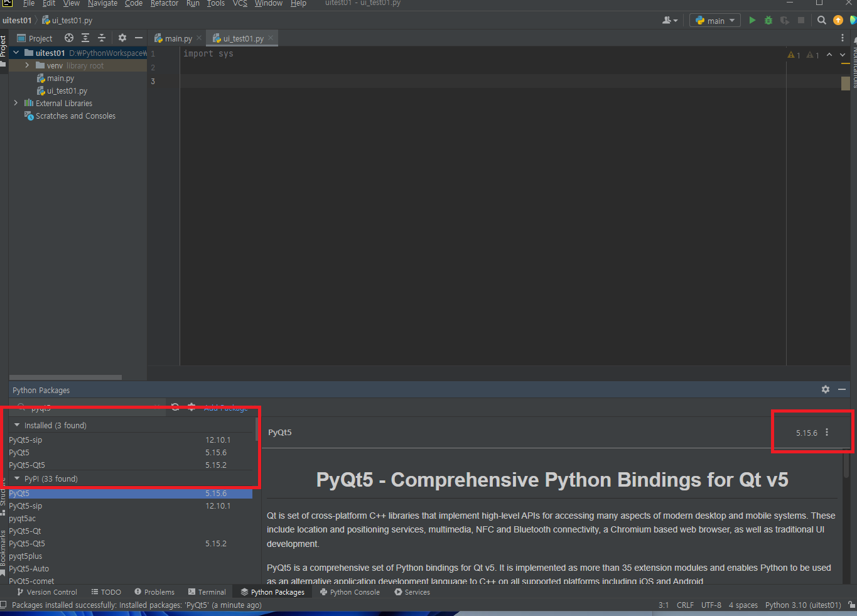Toggle the Python Packages tool window tab
Image resolution: width=857 pixels, height=616 pixels.
point(272,592)
